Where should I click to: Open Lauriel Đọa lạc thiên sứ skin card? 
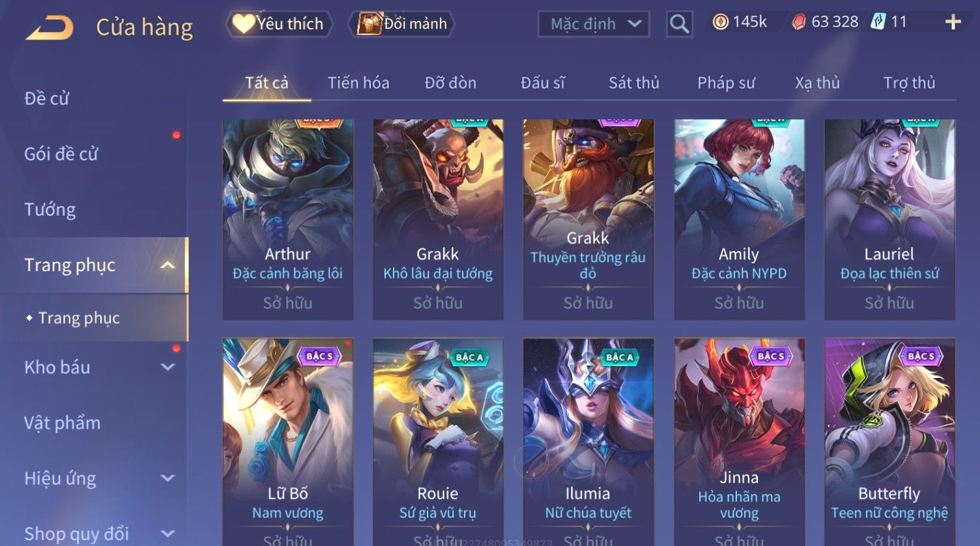coord(889,220)
